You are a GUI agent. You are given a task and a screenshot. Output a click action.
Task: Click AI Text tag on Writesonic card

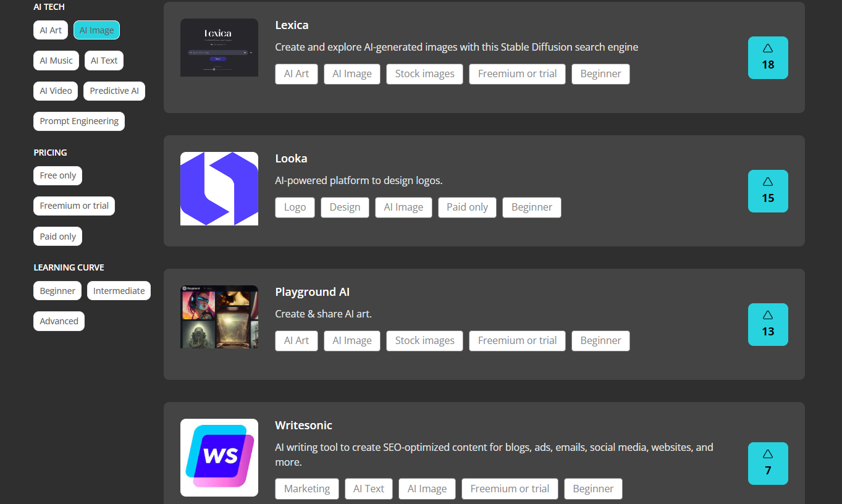point(369,489)
